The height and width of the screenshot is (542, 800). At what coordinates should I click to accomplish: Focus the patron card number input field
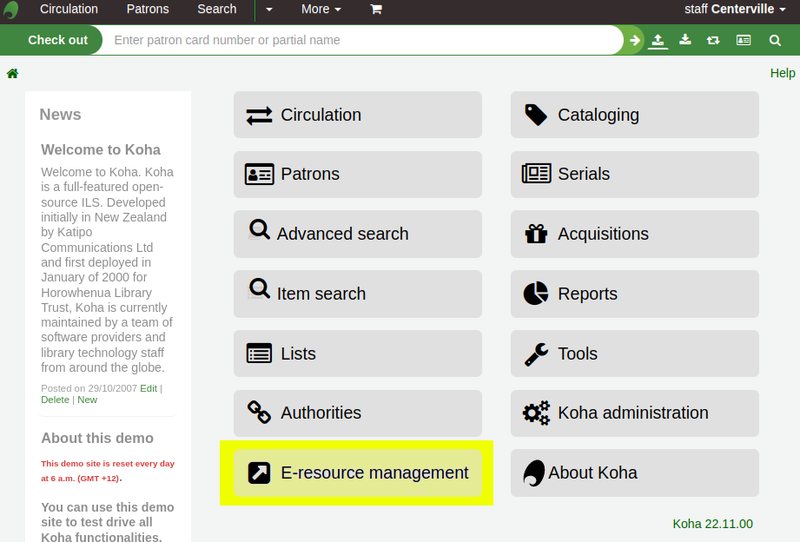click(362, 40)
